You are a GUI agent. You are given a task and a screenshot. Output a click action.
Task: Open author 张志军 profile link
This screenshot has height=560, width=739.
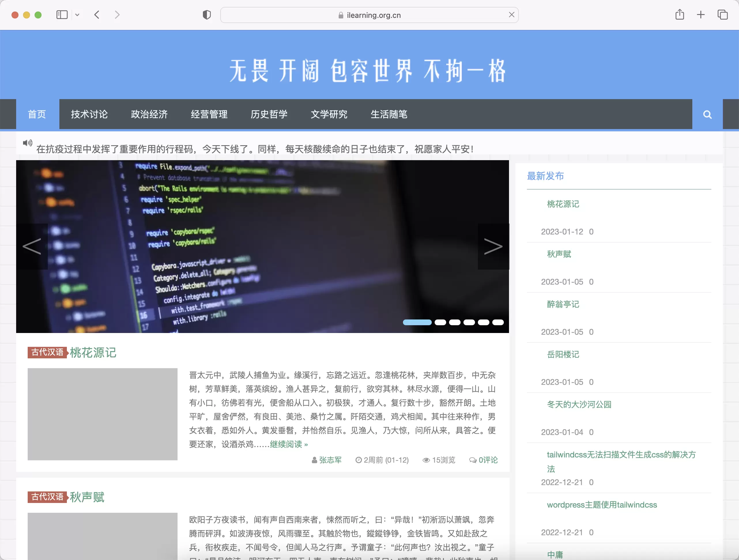click(x=330, y=460)
